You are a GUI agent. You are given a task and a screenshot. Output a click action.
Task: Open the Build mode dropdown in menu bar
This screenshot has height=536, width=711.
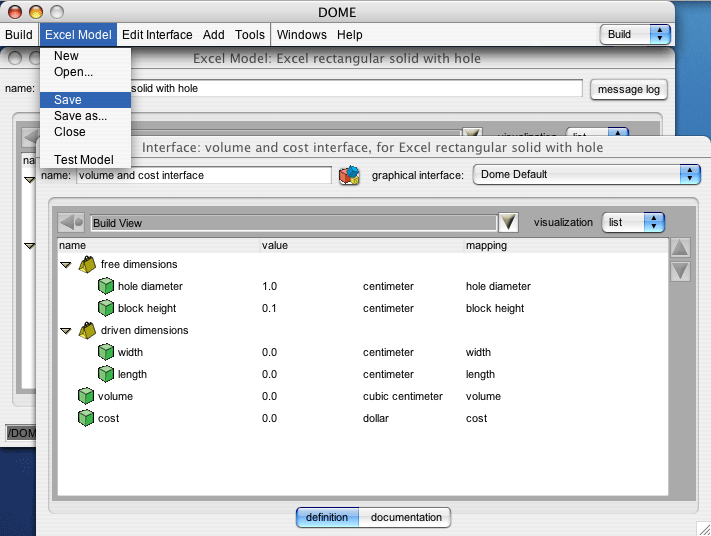(635, 34)
